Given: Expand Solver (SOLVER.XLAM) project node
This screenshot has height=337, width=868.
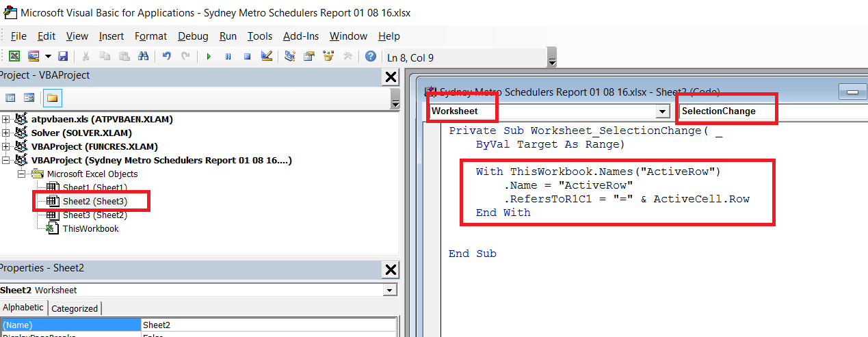Looking at the screenshot, I should (x=6, y=133).
